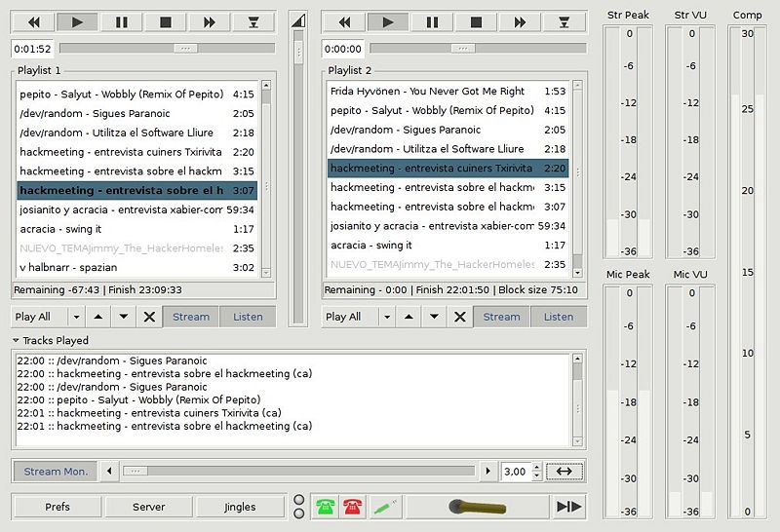Viewport: 780px width, 532px height.
Task: Remove selected track from Playlist 1 with X
Action: point(149,317)
